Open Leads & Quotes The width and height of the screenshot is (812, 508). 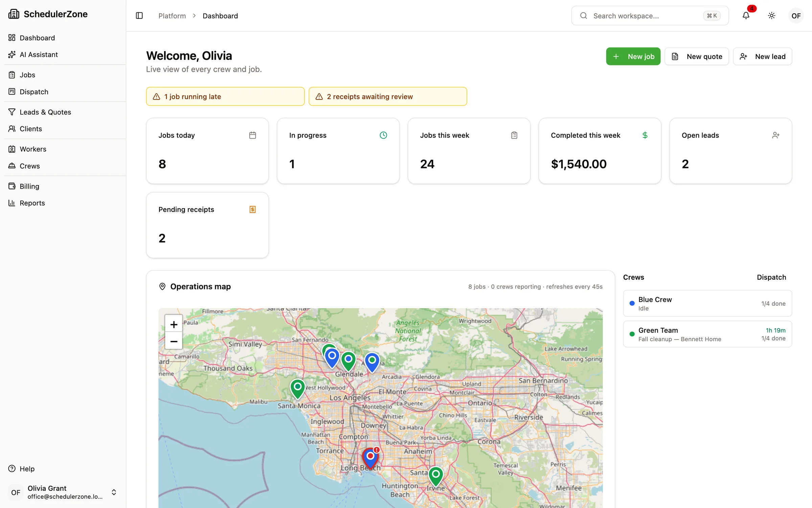(63, 112)
